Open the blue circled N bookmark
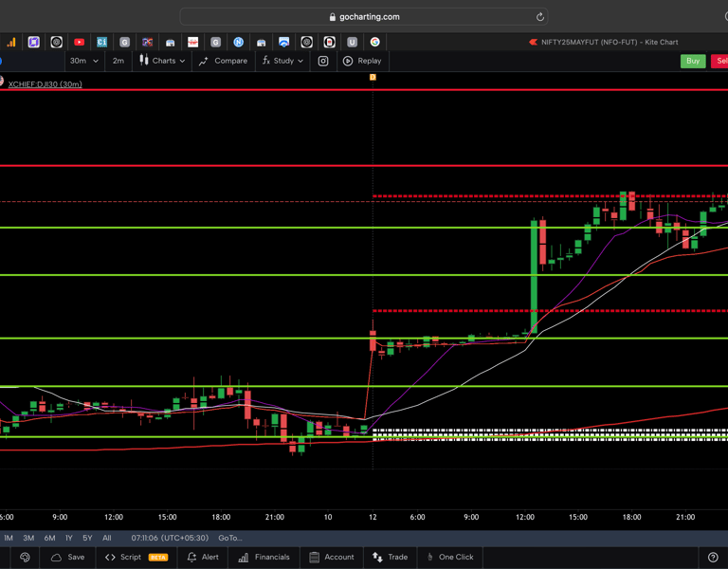 coord(239,43)
